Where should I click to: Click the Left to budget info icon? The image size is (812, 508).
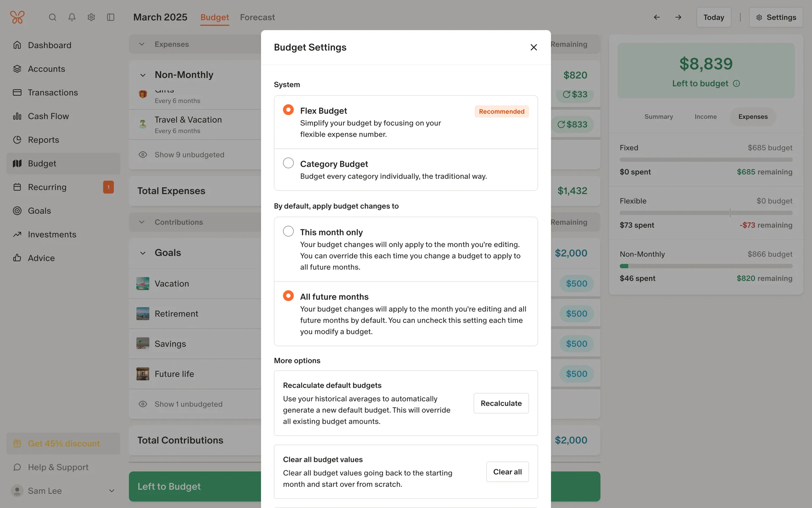(x=736, y=84)
